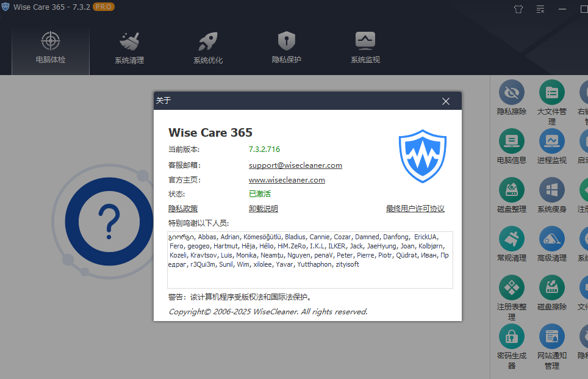Click the 警告 copyright warning text
The width and height of the screenshot is (588, 379).
[x=240, y=297]
